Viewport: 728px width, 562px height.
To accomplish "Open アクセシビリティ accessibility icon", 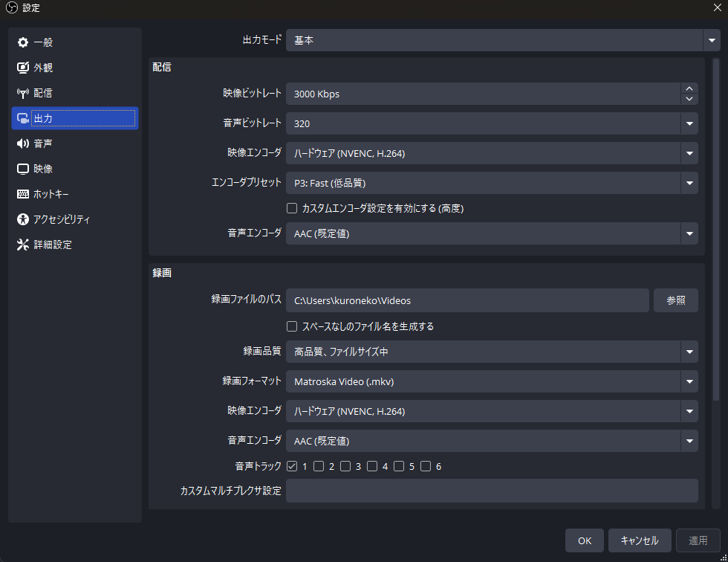I will pyautogui.click(x=23, y=219).
